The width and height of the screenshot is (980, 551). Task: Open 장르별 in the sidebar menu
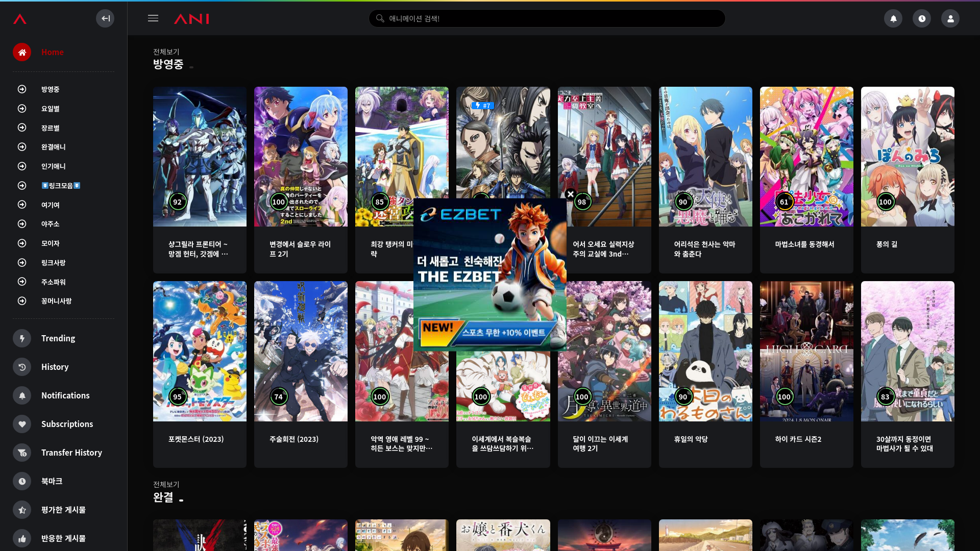(51, 128)
